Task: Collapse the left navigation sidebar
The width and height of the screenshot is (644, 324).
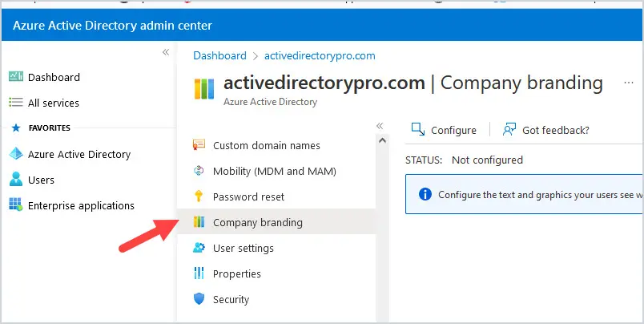Action: tap(166, 52)
